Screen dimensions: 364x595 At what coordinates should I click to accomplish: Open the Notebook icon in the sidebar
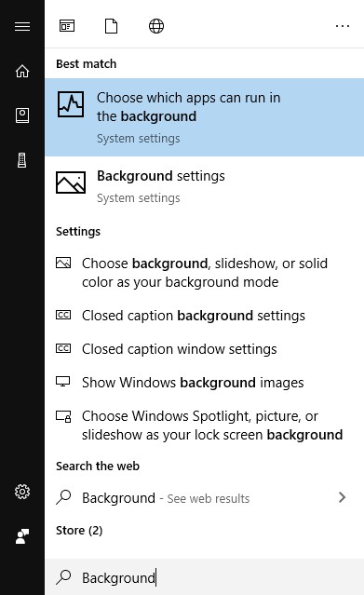tap(22, 115)
